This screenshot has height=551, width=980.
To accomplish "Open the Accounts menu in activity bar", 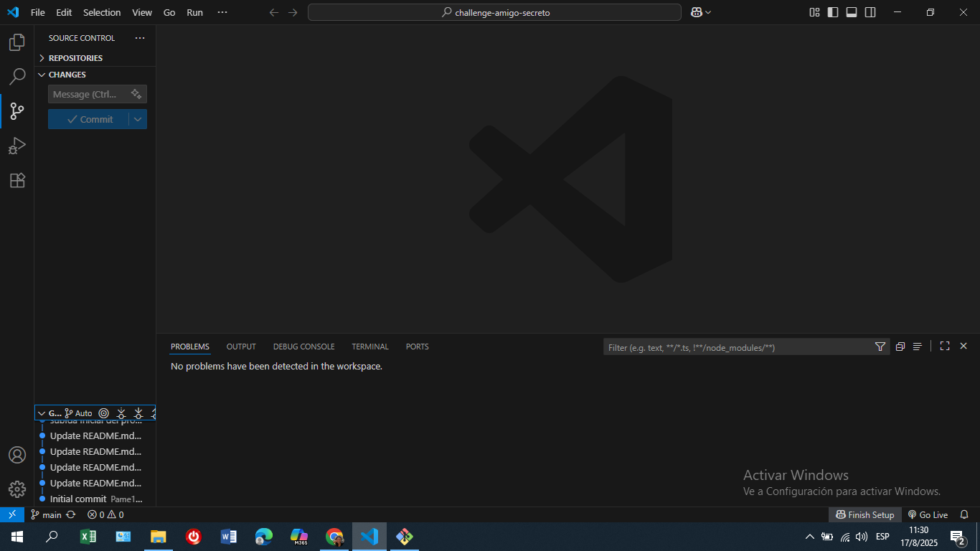I will point(17,455).
